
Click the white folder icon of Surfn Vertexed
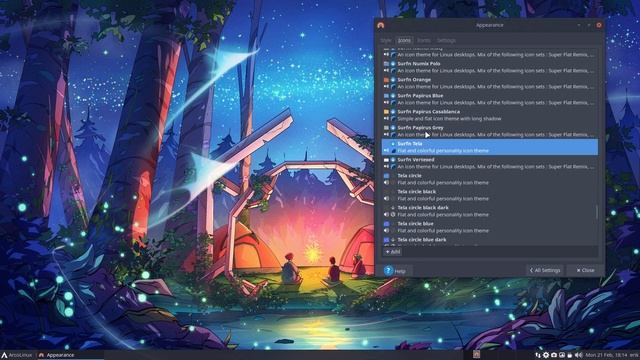[386, 160]
